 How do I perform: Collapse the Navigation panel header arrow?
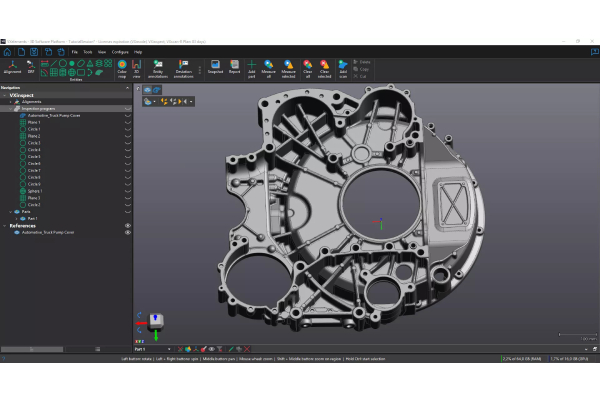point(127,88)
